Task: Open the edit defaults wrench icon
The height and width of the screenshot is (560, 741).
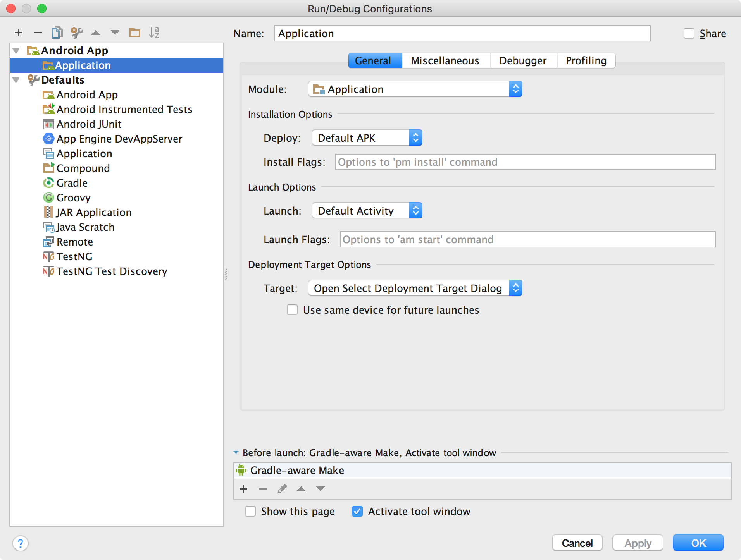Action: click(x=77, y=33)
